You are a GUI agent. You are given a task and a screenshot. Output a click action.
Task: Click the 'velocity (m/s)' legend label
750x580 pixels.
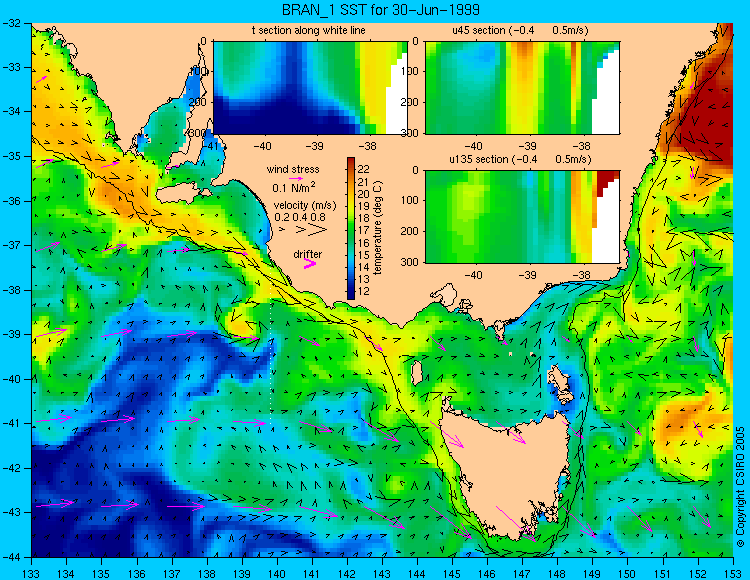point(305,206)
